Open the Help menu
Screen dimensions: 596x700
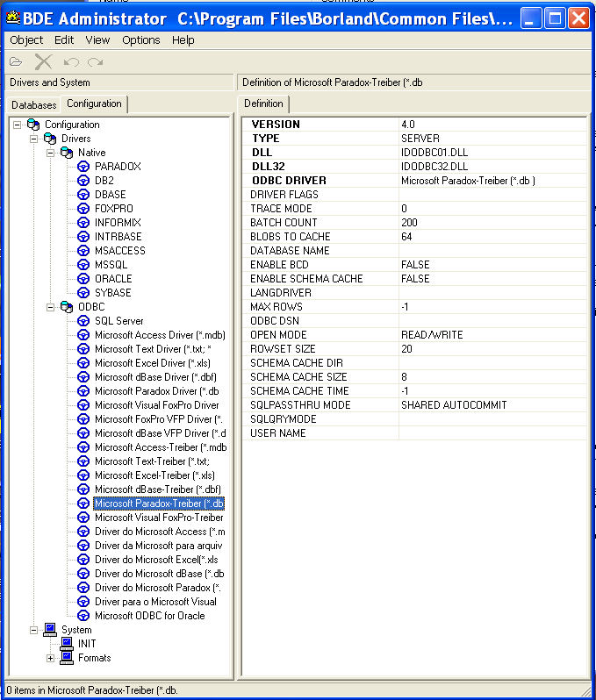tap(183, 40)
